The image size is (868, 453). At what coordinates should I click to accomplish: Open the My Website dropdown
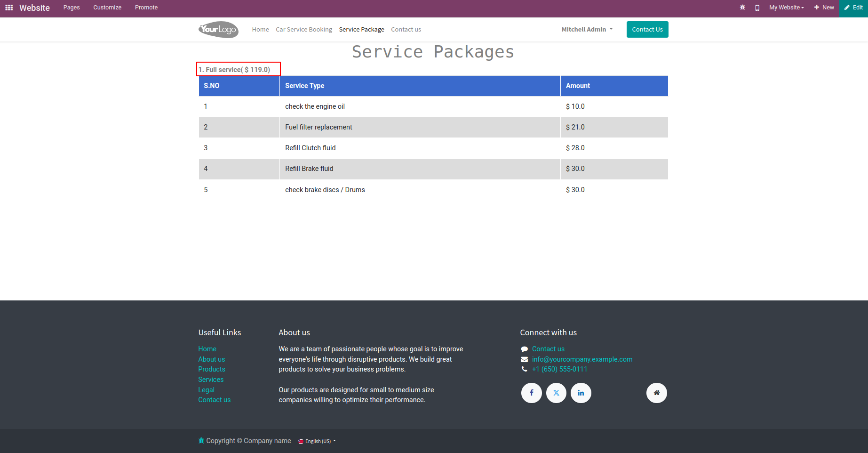click(x=787, y=8)
